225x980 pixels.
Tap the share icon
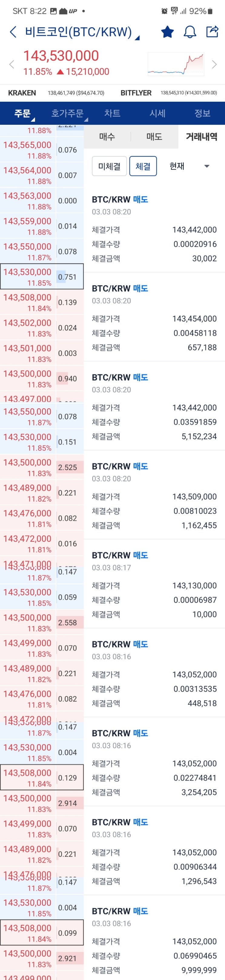[212, 31]
